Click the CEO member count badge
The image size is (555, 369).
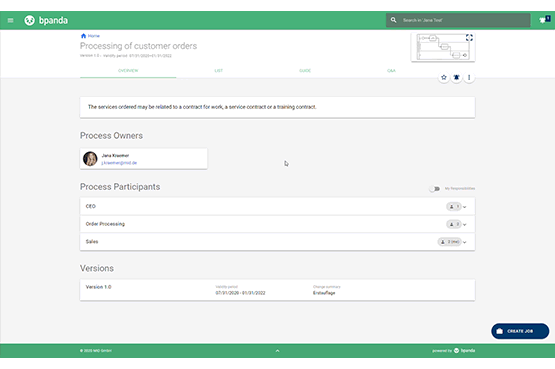pos(454,207)
